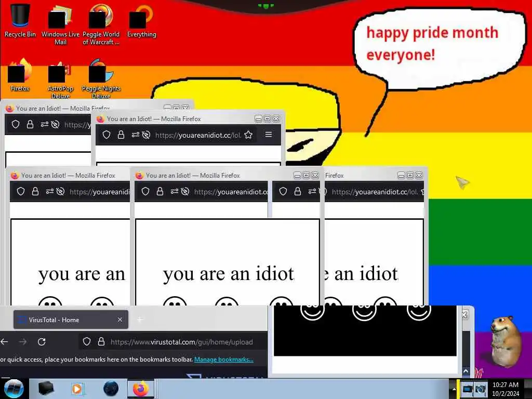Click the autoplay-blocked icon in the bookmark-star window

(146, 135)
